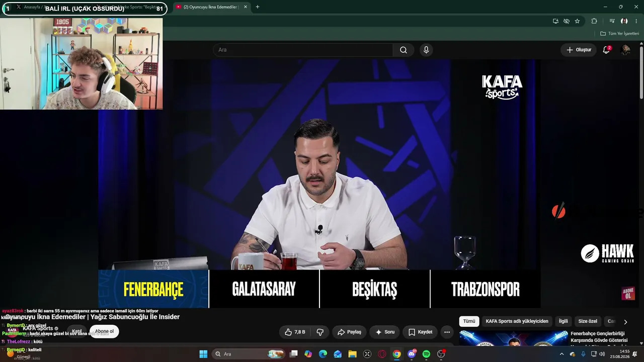
Task: Click the crossed-eye icon in address bar
Action: [x=567, y=21]
